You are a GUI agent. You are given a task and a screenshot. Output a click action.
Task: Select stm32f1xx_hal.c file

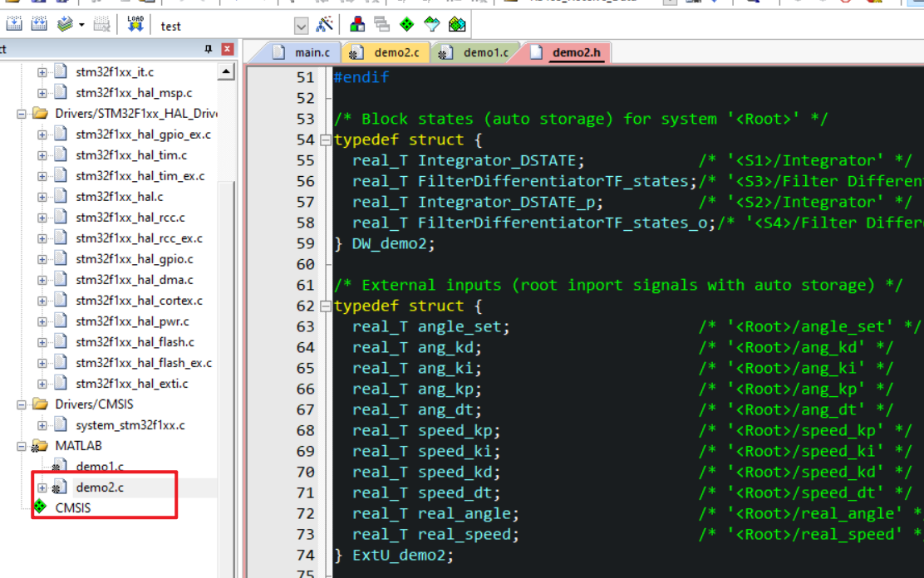(119, 196)
